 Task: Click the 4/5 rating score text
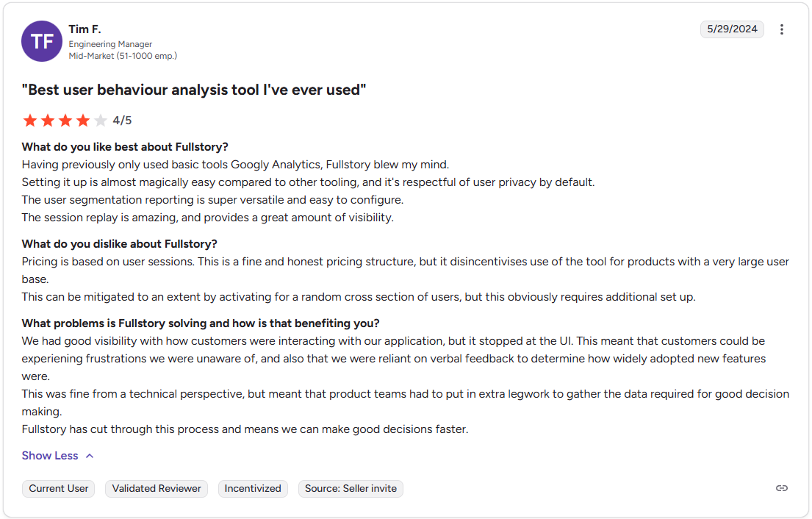pyautogui.click(x=122, y=121)
